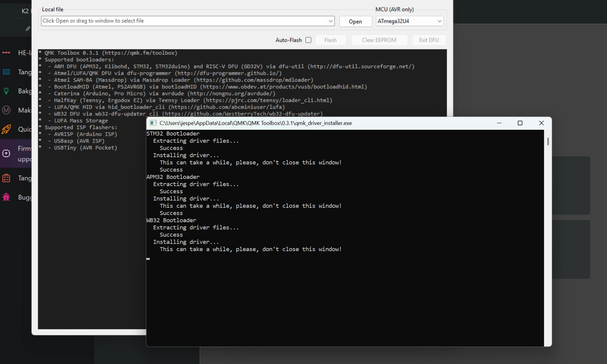The width and height of the screenshot is (607, 364).
Task: Minimize the qmk_driver_installer window
Action: click(x=499, y=123)
